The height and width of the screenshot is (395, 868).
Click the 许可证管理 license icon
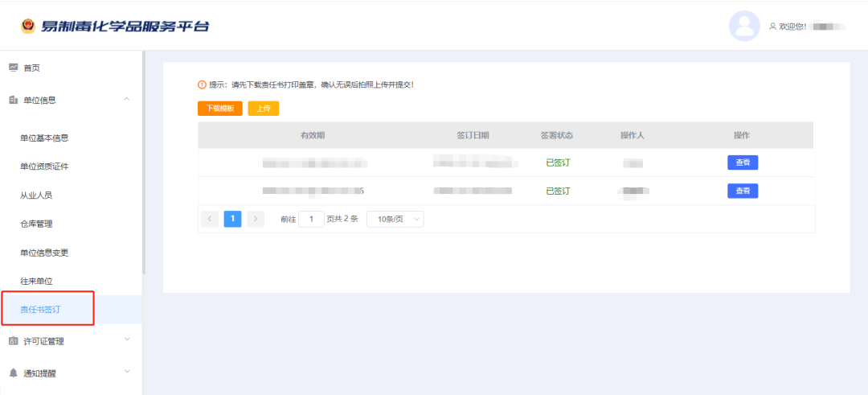[13, 341]
